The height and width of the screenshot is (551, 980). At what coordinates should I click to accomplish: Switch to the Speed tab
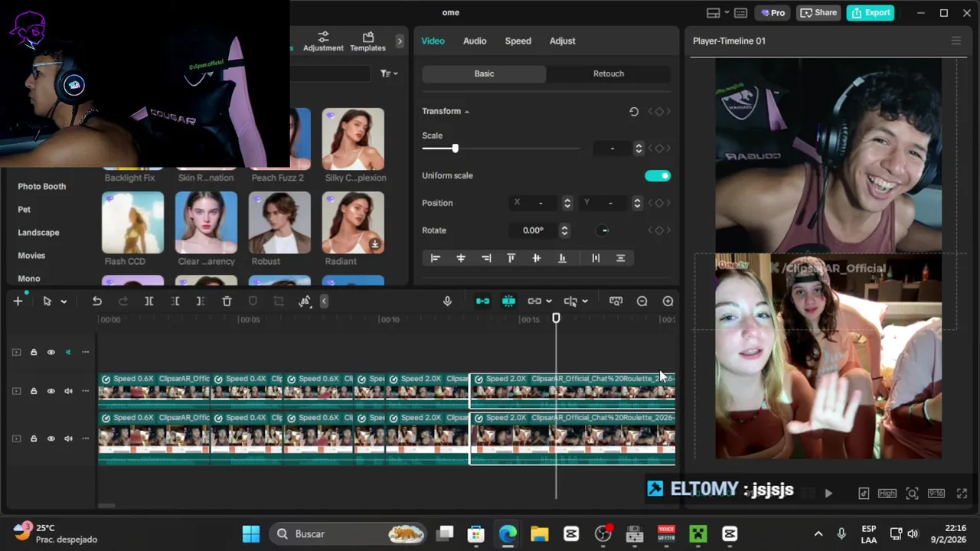518,41
